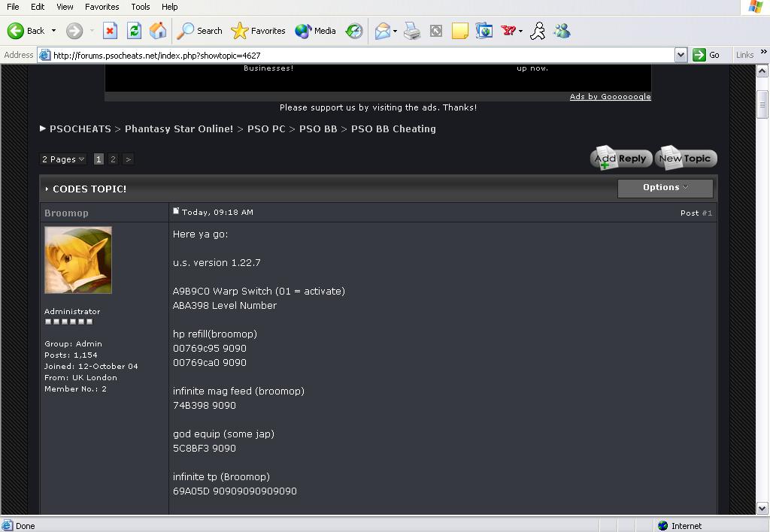Viewport: 770px width, 532px height.
Task: Click the scrollbar down arrow
Action: tap(762, 508)
